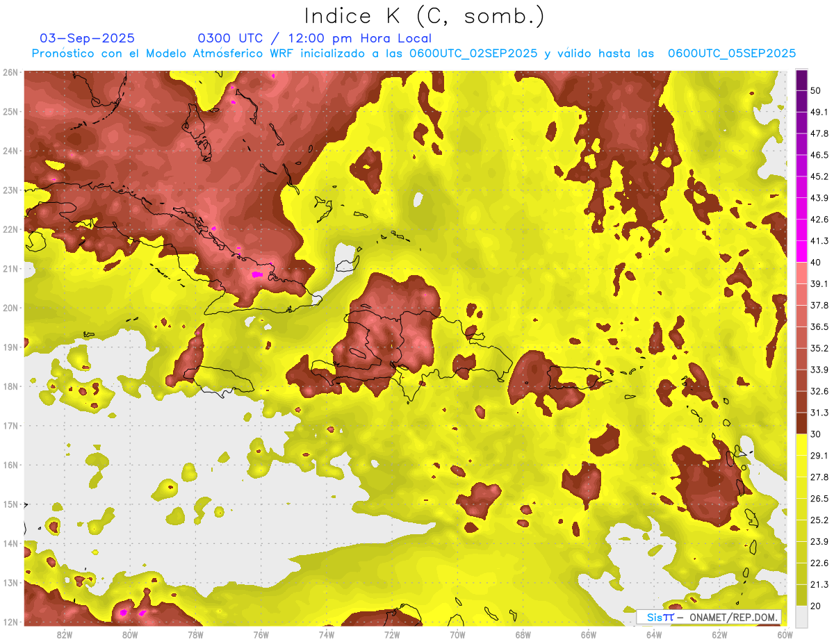Viewport: 834px width, 644px height.
Task: Click the "18N" latitude label
Action: tap(10, 386)
